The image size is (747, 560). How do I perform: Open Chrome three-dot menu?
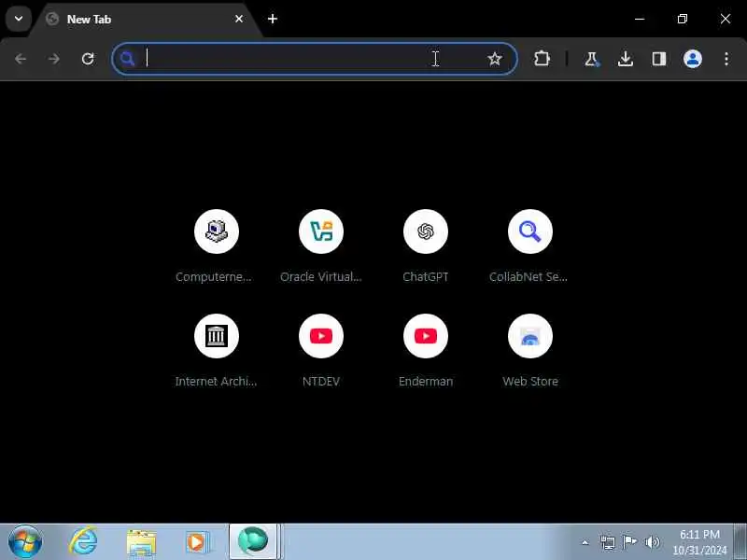tap(726, 59)
